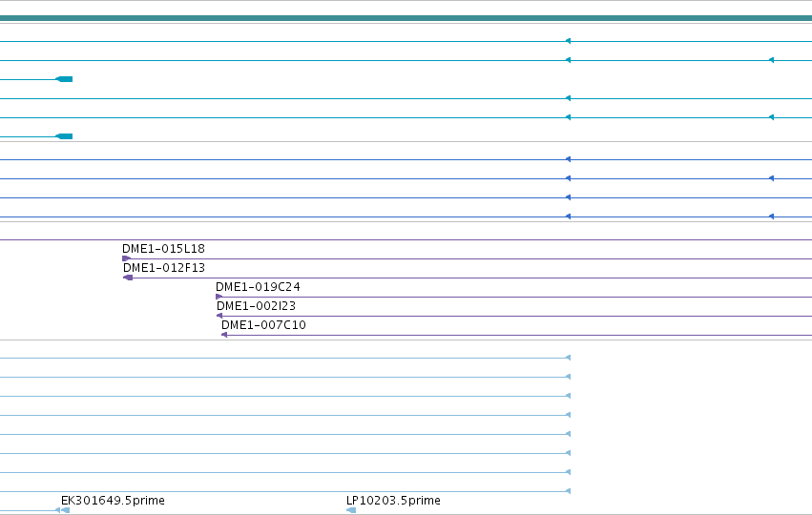Select the teal bar at top
Image resolution: width=812 pixels, height=515 pixels.
point(406,18)
